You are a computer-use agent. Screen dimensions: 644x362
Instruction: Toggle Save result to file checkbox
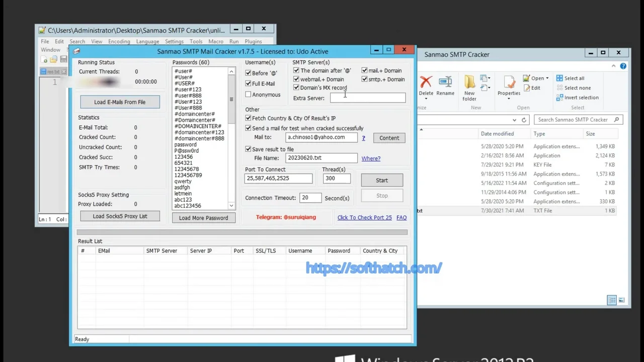tap(248, 149)
